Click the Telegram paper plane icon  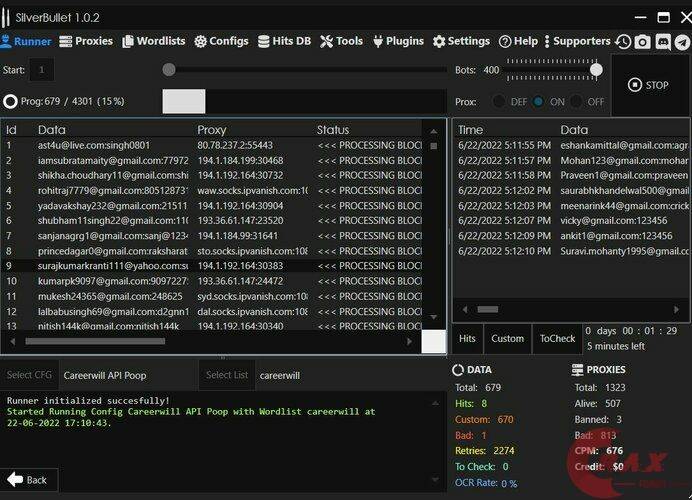tap(681, 42)
